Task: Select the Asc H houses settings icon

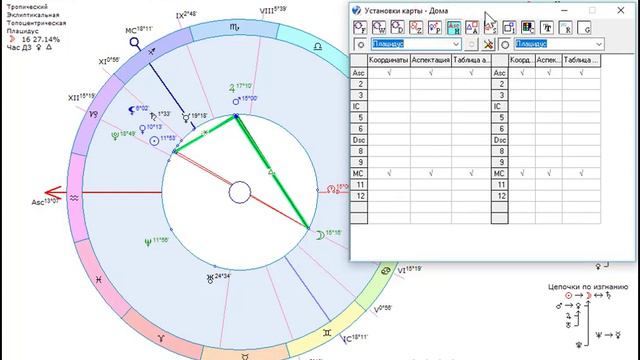Action: tap(453, 27)
